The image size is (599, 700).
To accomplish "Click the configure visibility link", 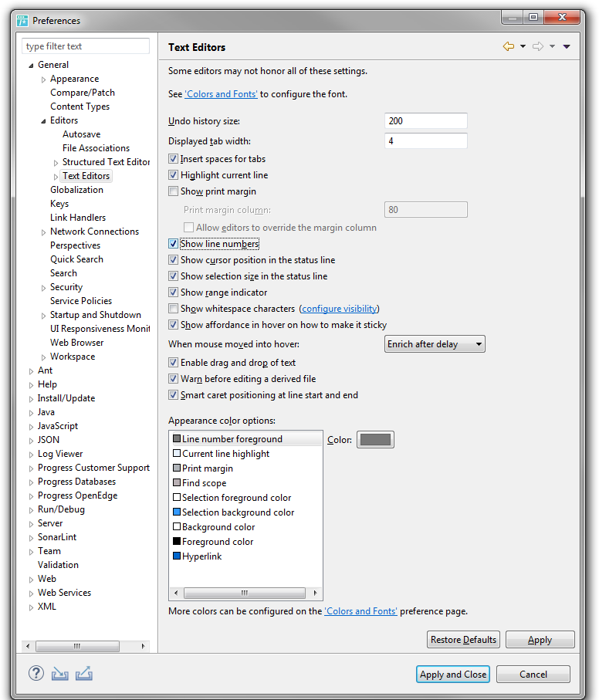I will [339, 309].
